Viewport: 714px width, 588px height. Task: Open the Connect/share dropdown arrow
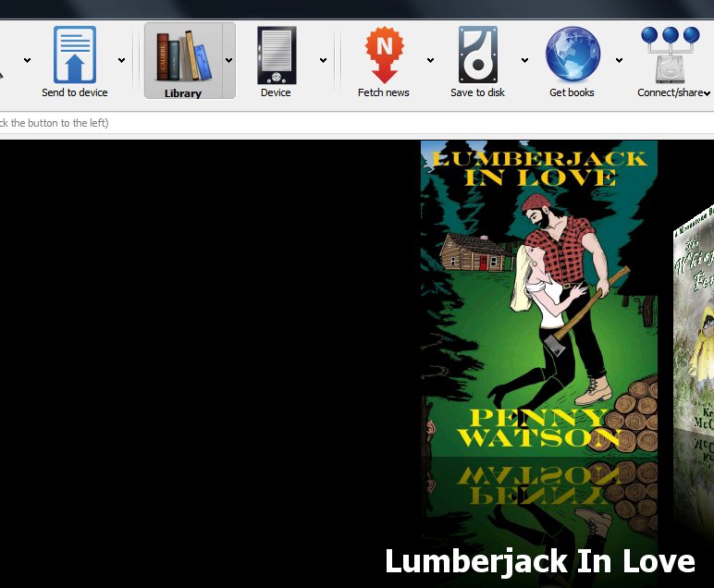click(707, 93)
